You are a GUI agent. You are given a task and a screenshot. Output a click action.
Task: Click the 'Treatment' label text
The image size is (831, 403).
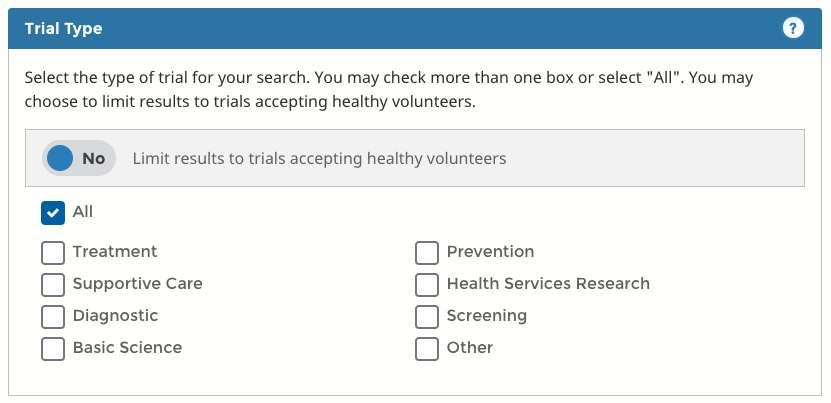115,252
